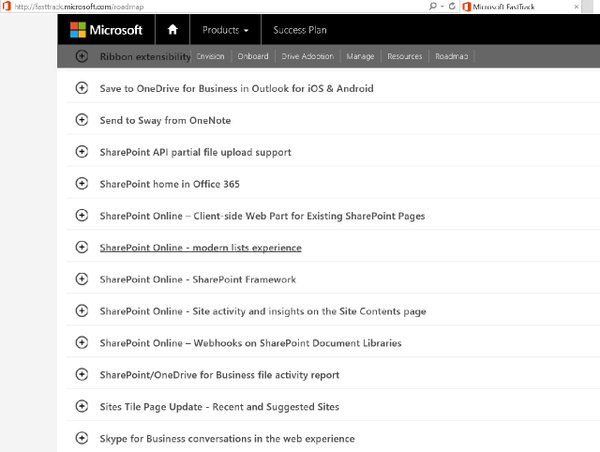The height and width of the screenshot is (452, 600).
Task: Expand SharePoint API partial file upload item
Action: (196, 152)
